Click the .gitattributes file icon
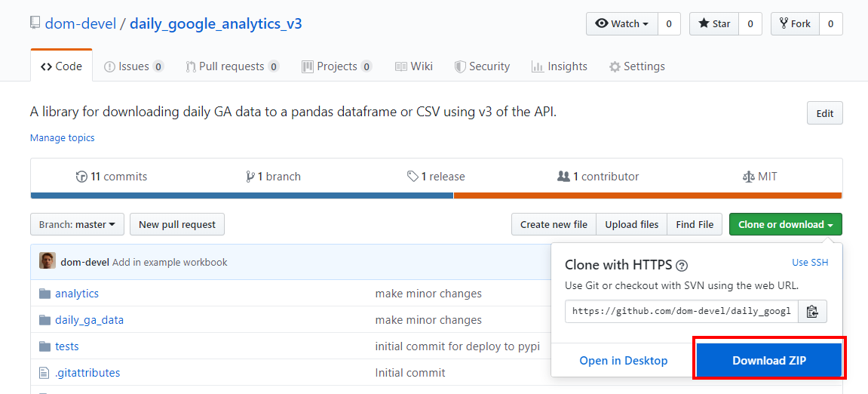The width and height of the screenshot is (868, 394). [x=44, y=373]
